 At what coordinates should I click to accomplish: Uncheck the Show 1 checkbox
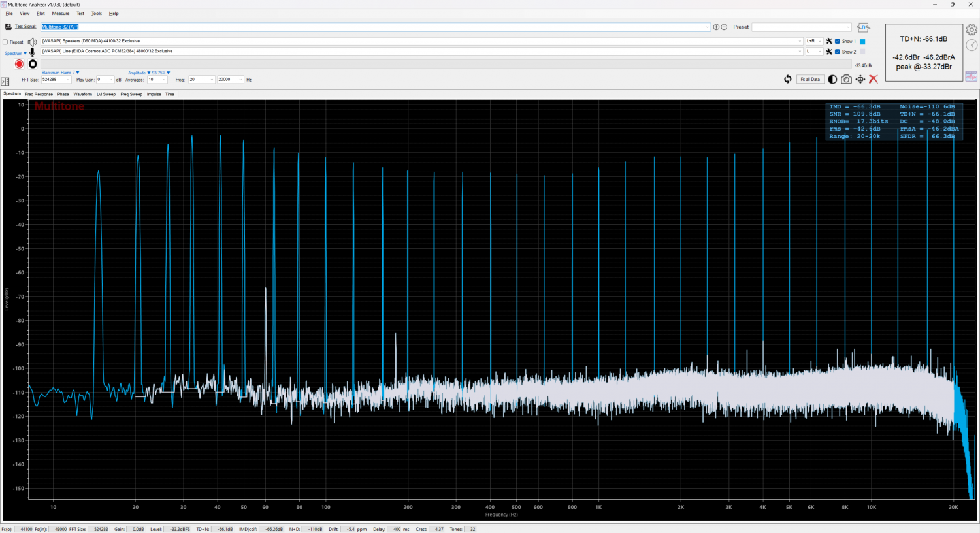(x=838, y=41)
